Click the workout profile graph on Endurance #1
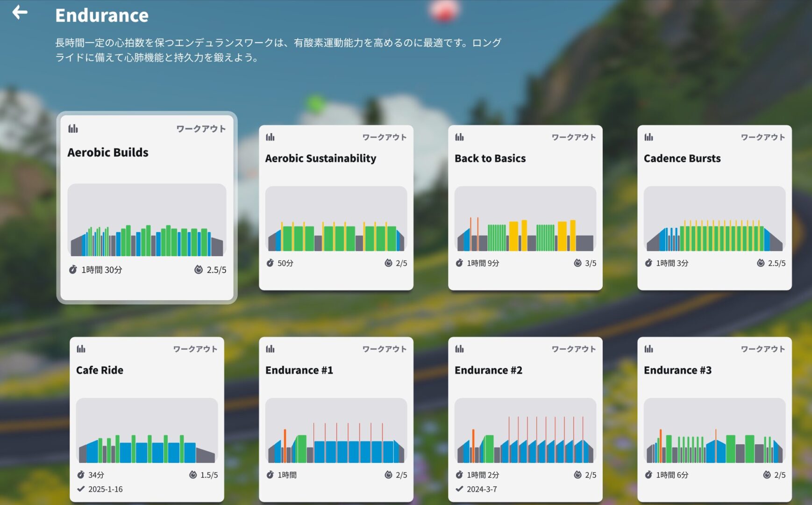Screen dimensions: 812x505 pos(336,430)
